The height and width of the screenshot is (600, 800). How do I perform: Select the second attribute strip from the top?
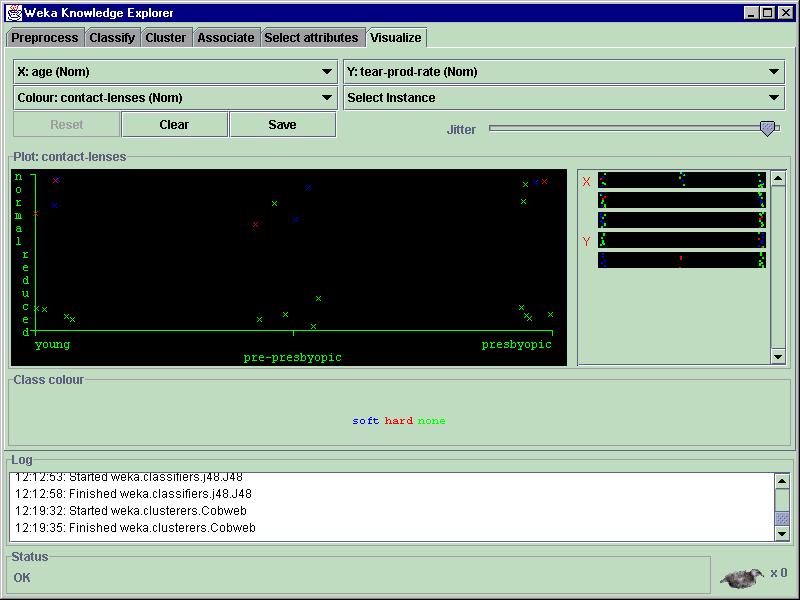click(682, 200)
